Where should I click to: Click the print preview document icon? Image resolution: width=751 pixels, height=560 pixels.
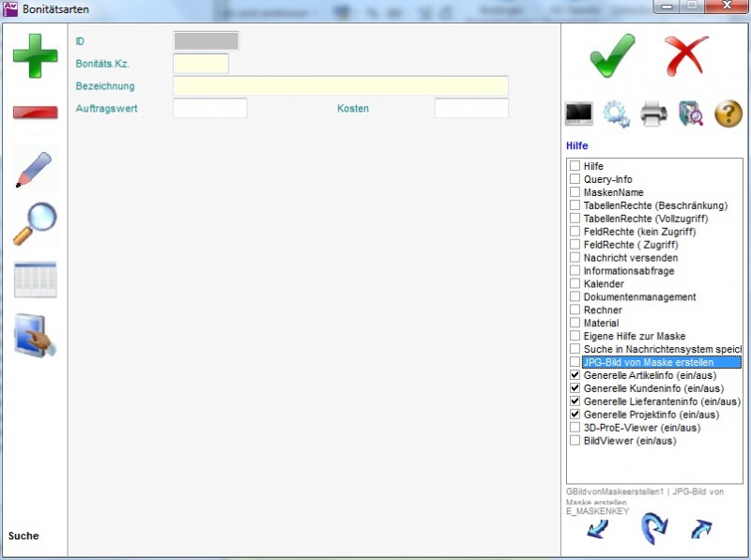tap(691, 114)
